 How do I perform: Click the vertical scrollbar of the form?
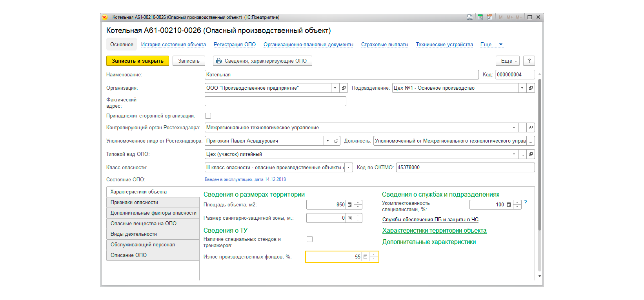540,155
